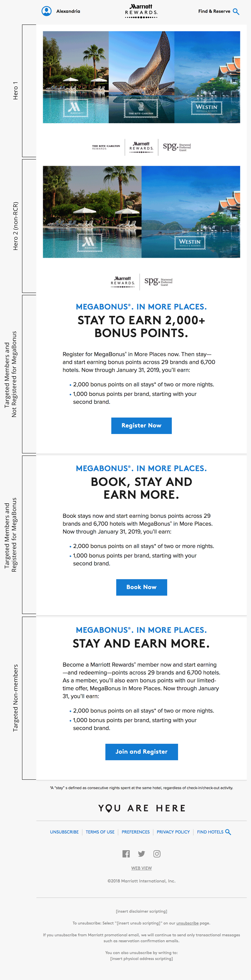Image resolution: width=251 pixels, height=980 pixels.
Task: Open the Terms of Use link
Action: pos(100,832)
